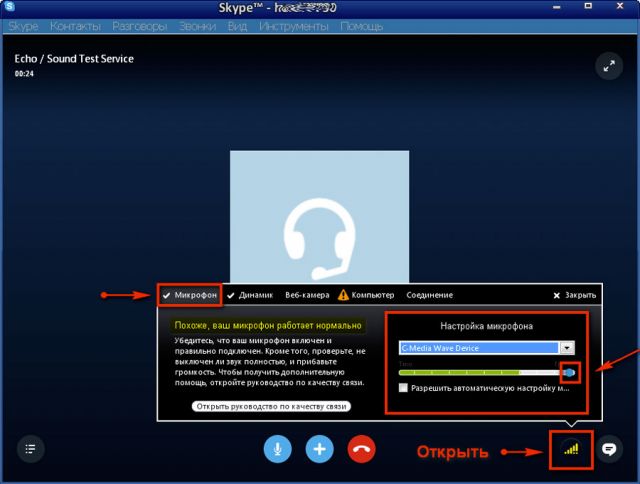Open the Инструменты menu
Screen dimensions: 640x484
[293, 26]
